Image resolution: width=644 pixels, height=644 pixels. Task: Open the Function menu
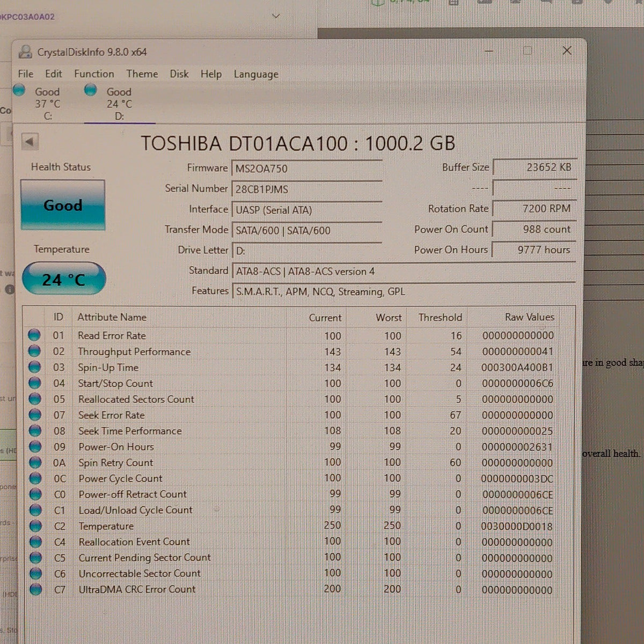tap(94, 74)
